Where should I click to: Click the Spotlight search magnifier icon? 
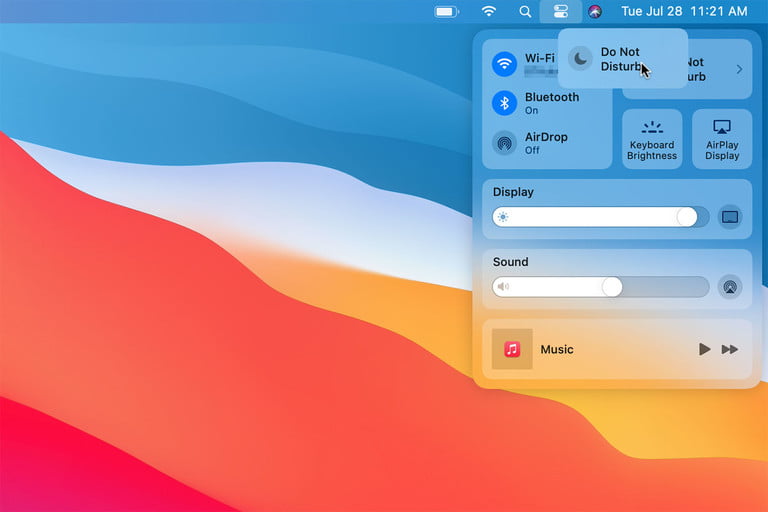525,11
